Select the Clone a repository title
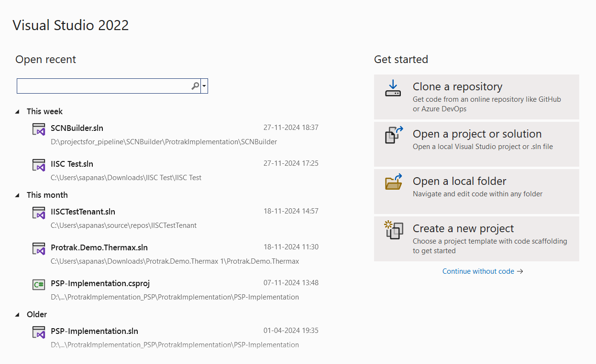The width and height of the screenshot is (596, 364). [457, 86]
